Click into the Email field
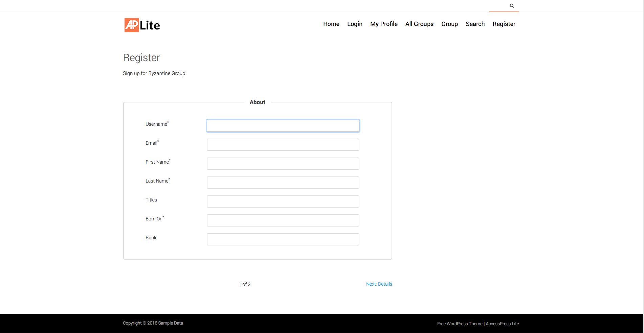 pos(283,145)
